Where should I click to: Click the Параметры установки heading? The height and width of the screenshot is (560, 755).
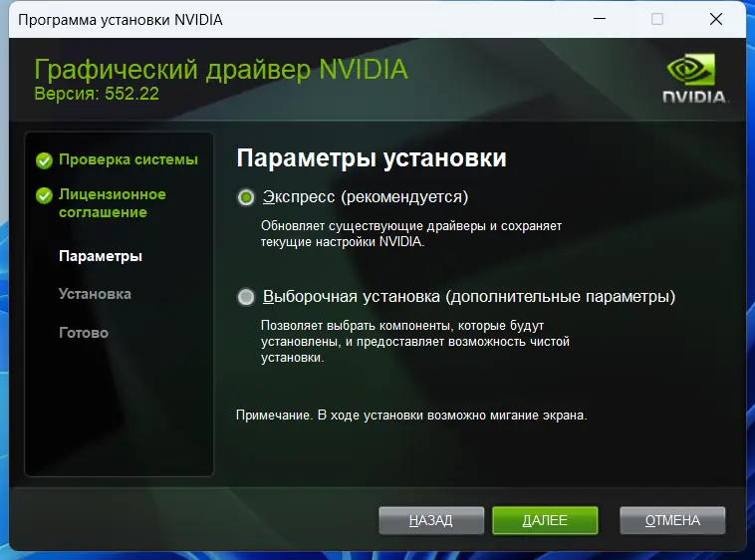372,158
